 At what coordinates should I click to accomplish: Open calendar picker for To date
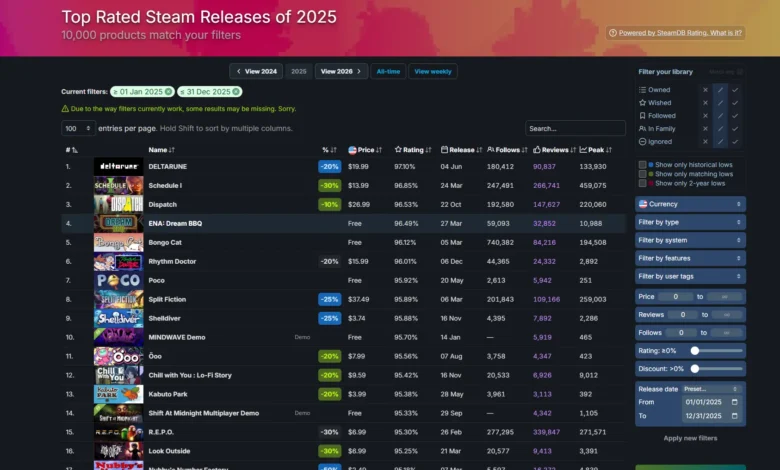[735, 416]
